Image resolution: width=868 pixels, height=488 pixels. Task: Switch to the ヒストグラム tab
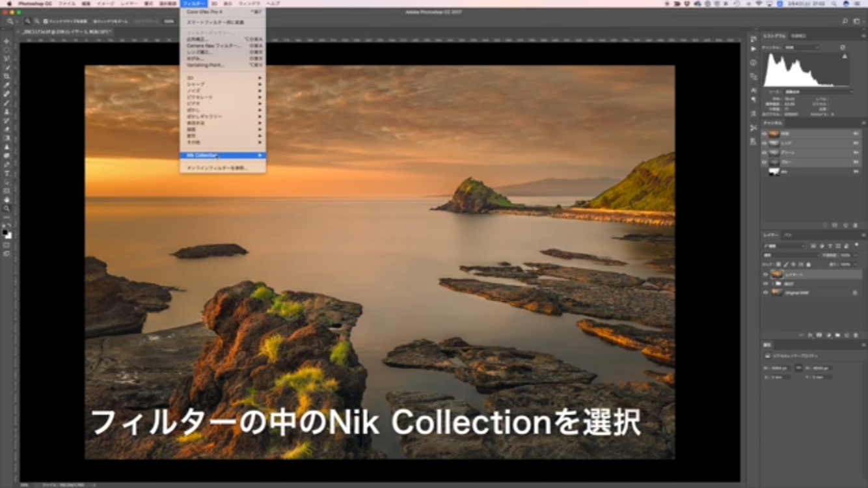[x=774, y=36]
